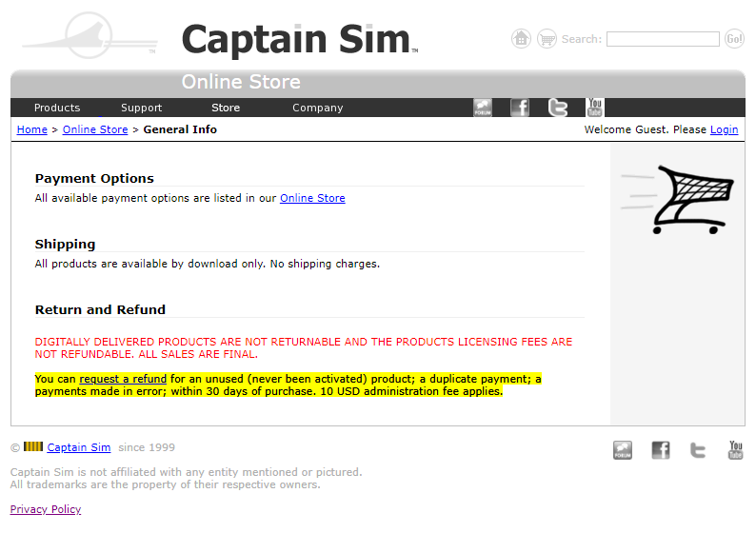Click the Facebook icon in the navigation bar
This screenshot has height=533, width=756.
click(x=520, y=108)
